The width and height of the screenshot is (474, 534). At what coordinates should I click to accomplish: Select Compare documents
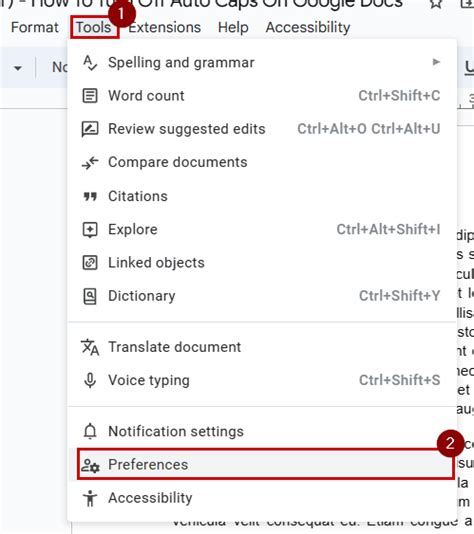tap(262, 162)
